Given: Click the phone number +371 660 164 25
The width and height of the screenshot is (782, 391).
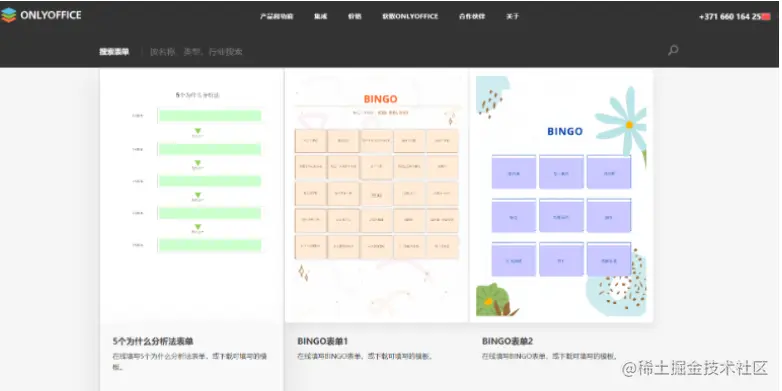Looking at the screenshot, I should tap(730, 16).
